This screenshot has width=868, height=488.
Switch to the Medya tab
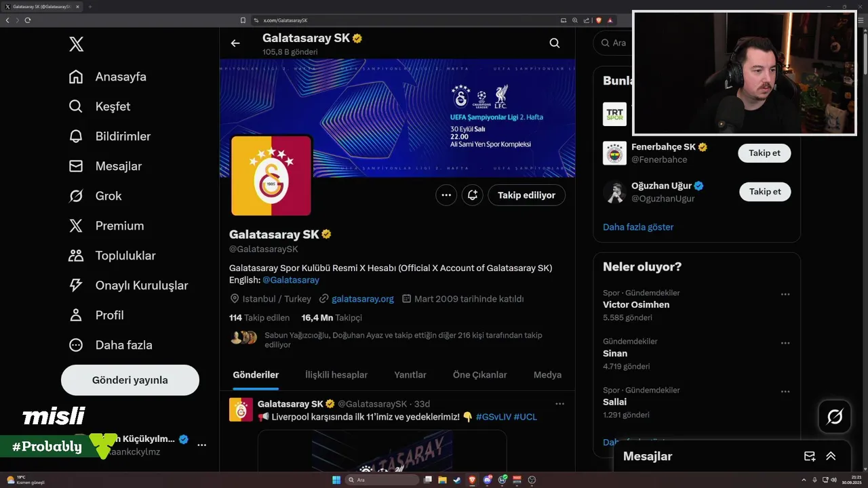547,375
